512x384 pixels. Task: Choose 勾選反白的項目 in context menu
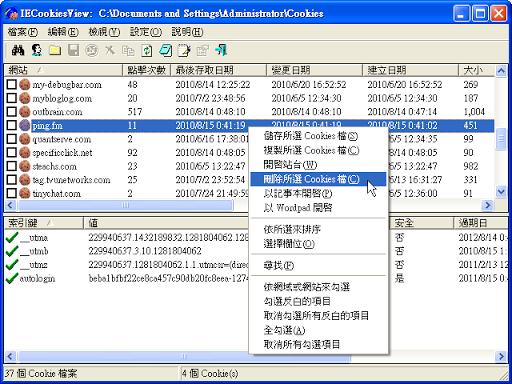pyautogui.click(x=318, y=301)
